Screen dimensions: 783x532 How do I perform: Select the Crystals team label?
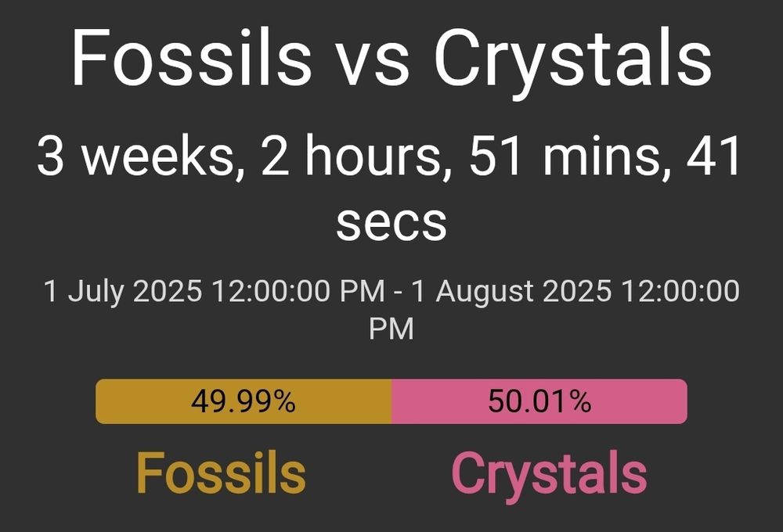[x=551, y=471]
